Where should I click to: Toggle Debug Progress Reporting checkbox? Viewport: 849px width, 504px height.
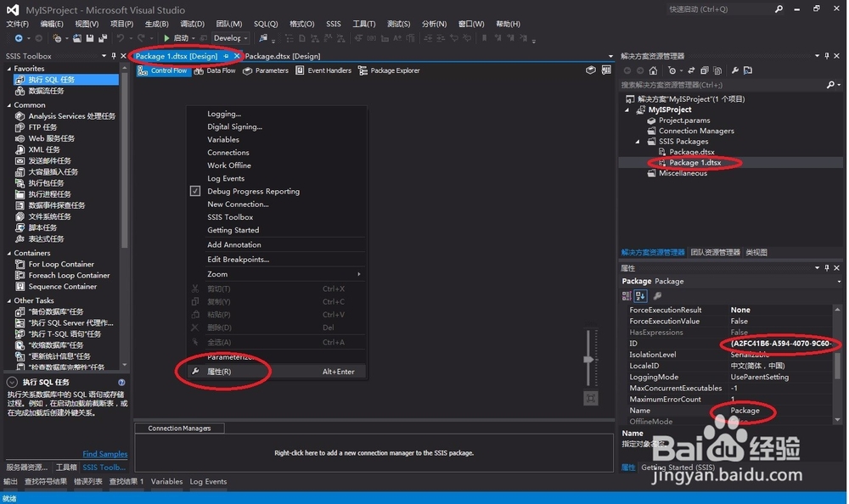195,191
